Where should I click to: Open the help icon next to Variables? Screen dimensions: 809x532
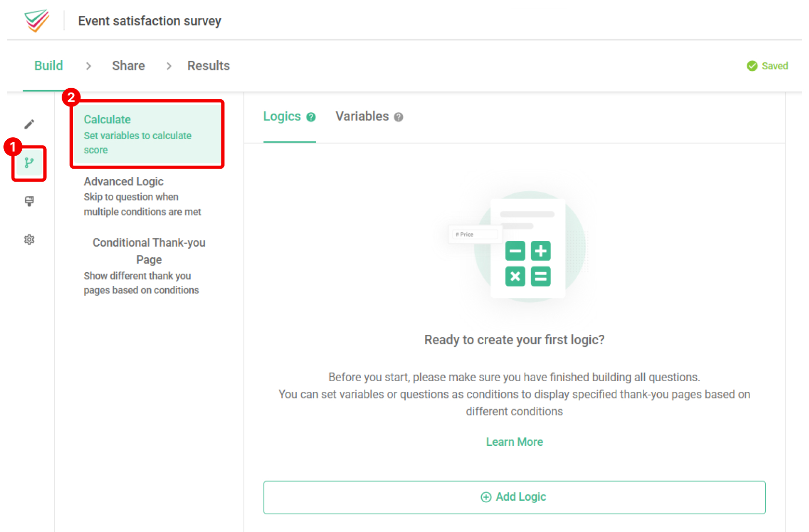[398, 117]
